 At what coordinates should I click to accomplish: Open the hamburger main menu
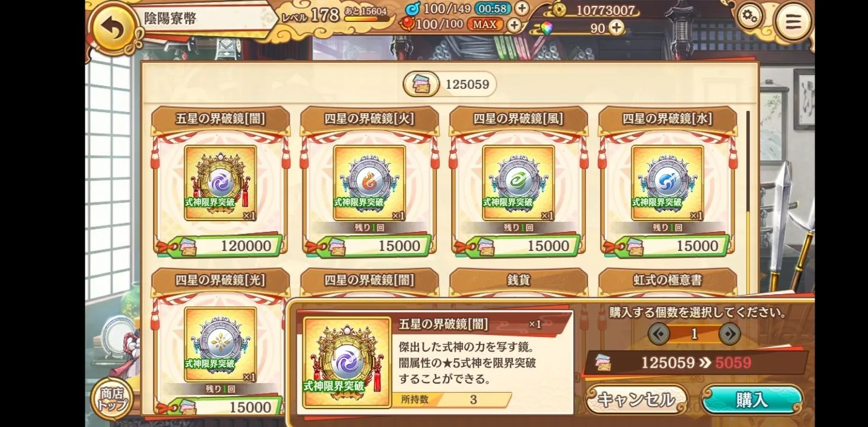coord(793,22)
